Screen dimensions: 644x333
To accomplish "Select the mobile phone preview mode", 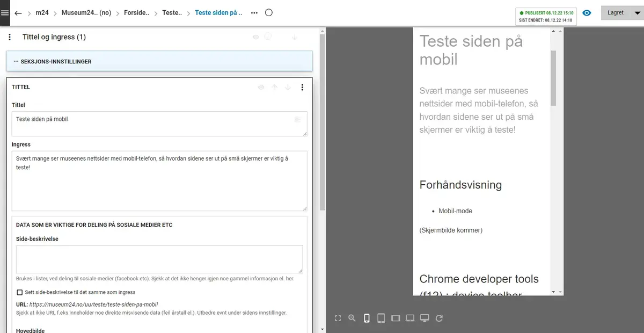I will click(x=367, y=318).
